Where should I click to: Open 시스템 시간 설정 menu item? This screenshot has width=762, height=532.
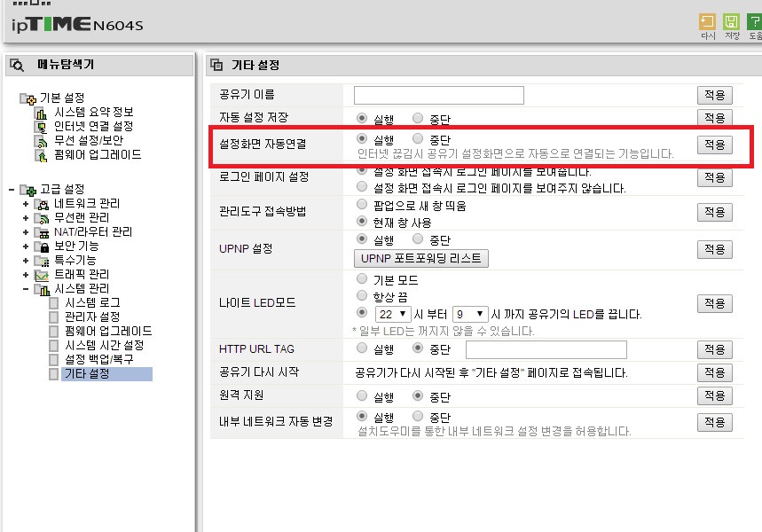point(105,346)
